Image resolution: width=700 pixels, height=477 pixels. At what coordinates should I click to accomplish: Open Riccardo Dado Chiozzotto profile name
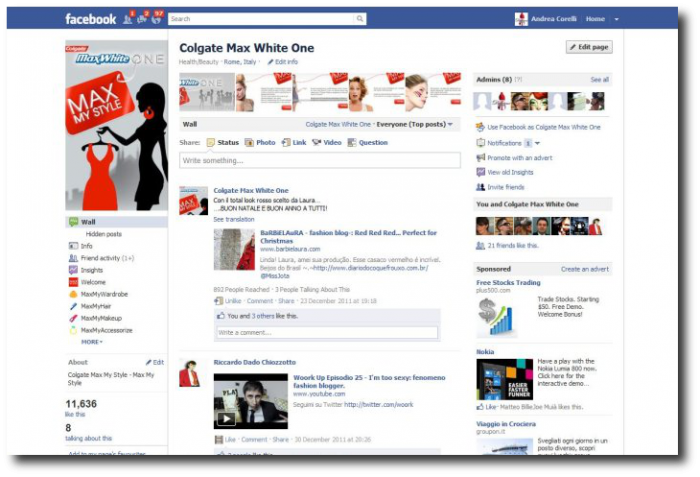pyautogui.click(x=255, y=362)
